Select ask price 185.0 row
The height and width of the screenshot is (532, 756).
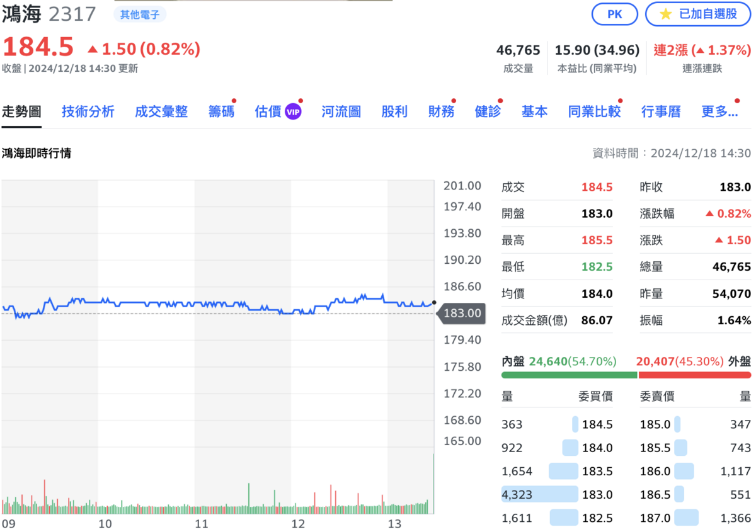696,424
